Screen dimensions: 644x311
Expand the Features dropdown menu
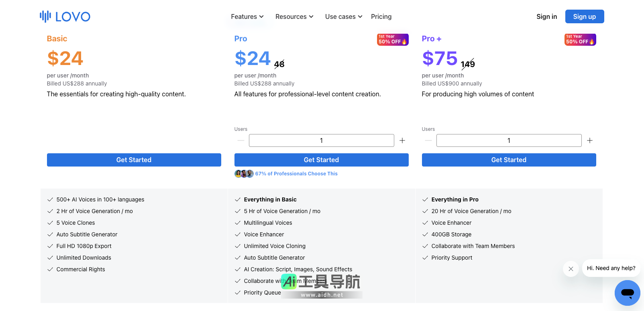pyautogui.click(x=247, y=16)
